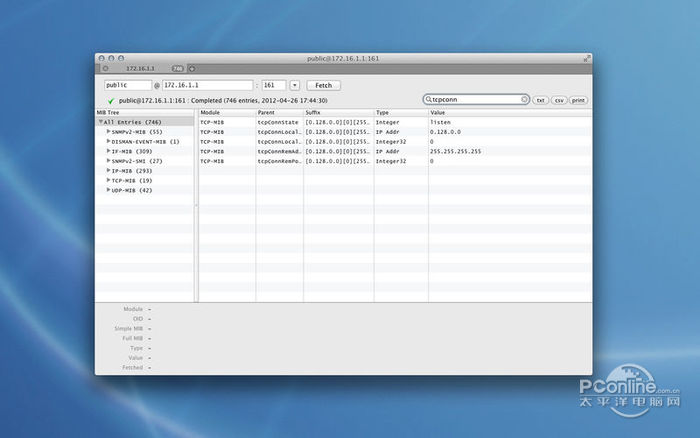Collapse the All Entries (746) tree node
This screenshot has width=700, height=438.
point(100,122)
